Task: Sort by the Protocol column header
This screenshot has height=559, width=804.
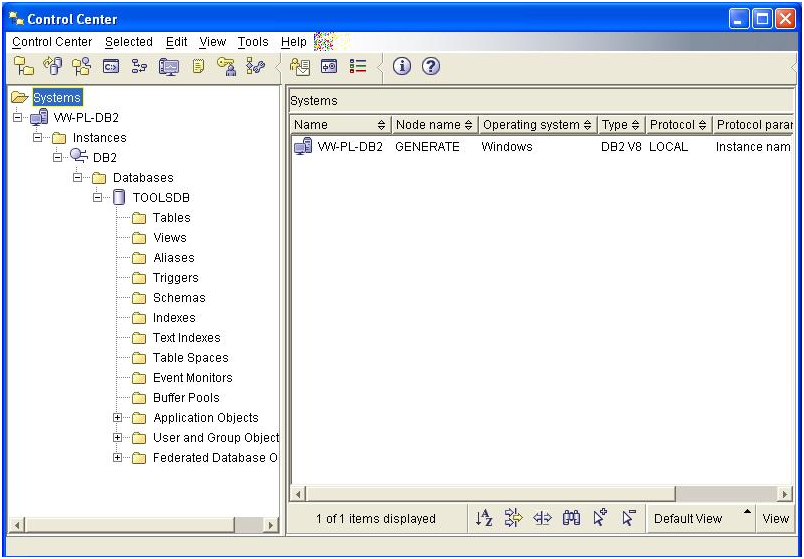Action: (678, 125)
